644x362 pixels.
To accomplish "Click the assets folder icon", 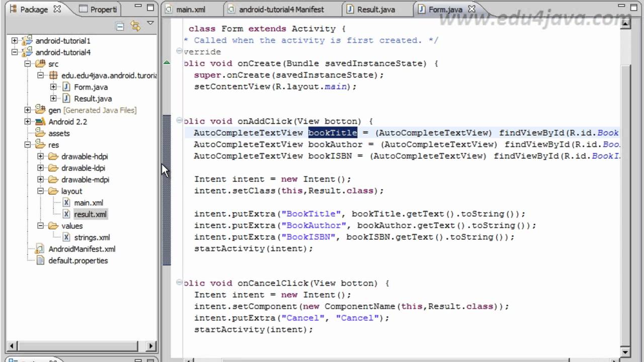I will click(x=40, y=133).
